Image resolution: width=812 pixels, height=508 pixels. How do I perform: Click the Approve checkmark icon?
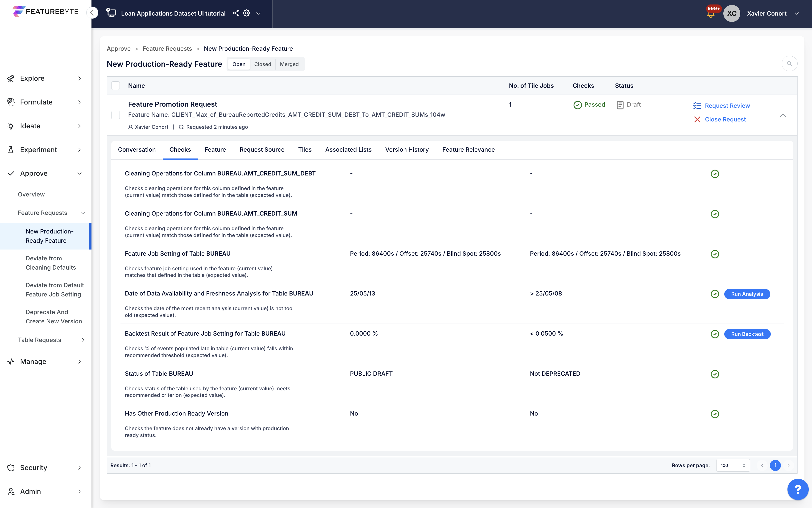11,173
